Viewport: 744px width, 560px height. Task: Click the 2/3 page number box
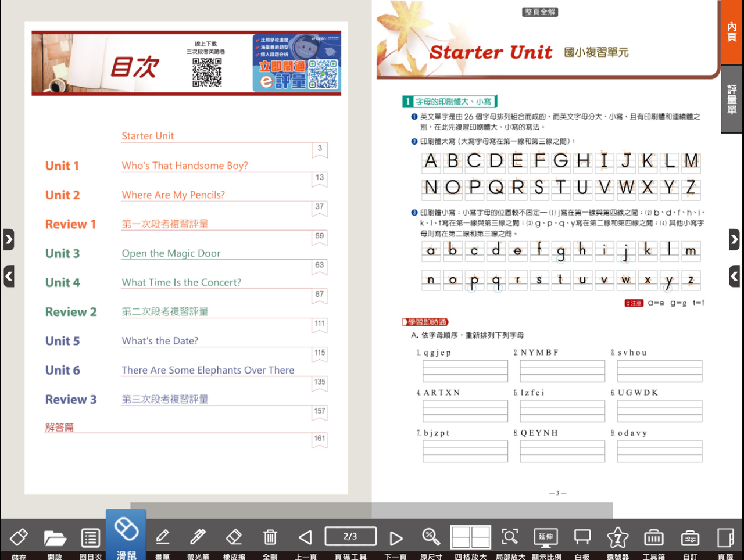[x=350, y=536]
